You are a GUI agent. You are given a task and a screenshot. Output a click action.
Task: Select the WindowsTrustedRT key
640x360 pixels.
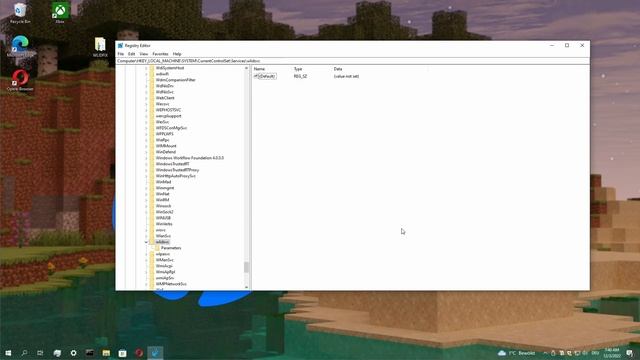[x=172, y=164]
